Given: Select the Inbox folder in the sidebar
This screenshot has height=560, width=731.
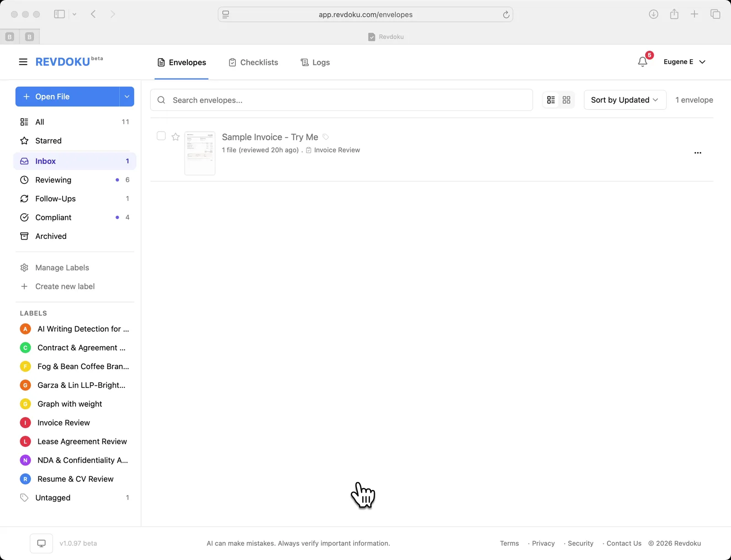Looking at the screenshot, I should click(x=44, y=161).
